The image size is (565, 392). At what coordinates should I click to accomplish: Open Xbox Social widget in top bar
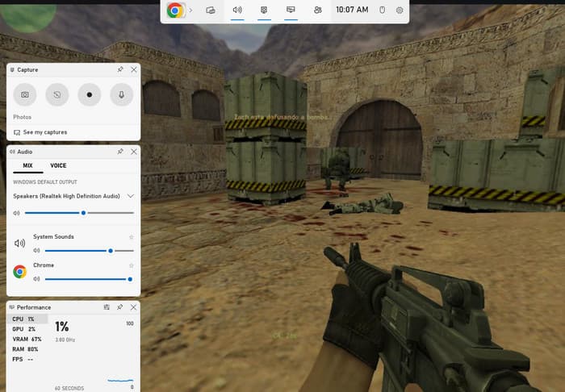[x=317, y=10]
